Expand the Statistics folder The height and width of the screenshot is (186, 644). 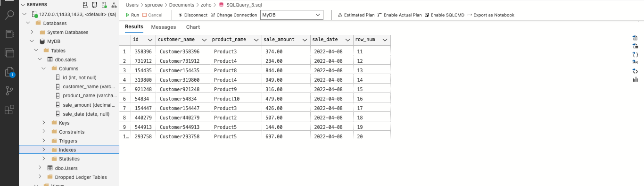[44, 159]
